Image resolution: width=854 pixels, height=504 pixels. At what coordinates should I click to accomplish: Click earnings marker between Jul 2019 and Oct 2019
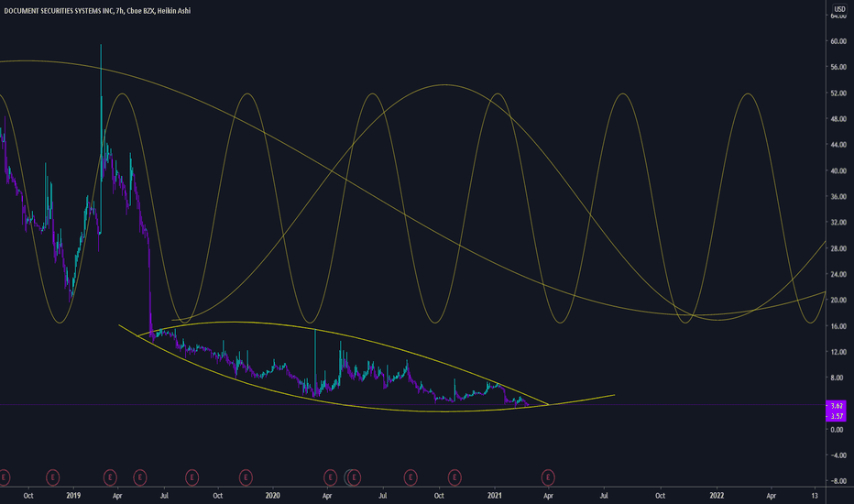[x=192, y=477]
